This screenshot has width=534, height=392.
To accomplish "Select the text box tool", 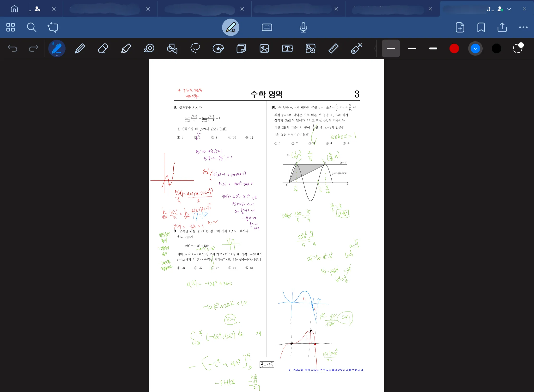I will [287, 49].
